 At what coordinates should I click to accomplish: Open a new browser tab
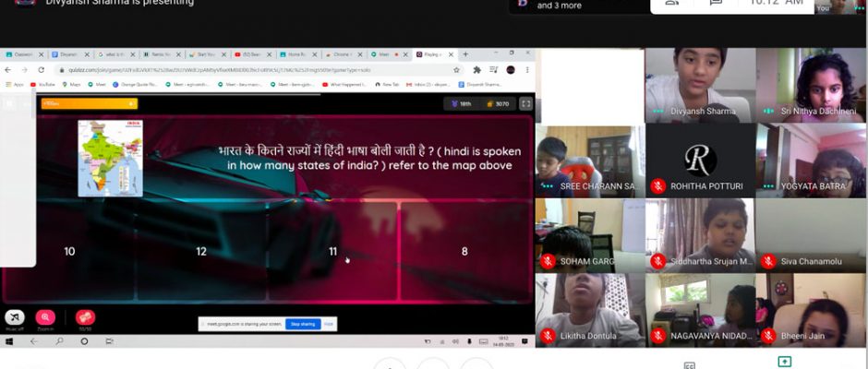(x=465, y=54)
